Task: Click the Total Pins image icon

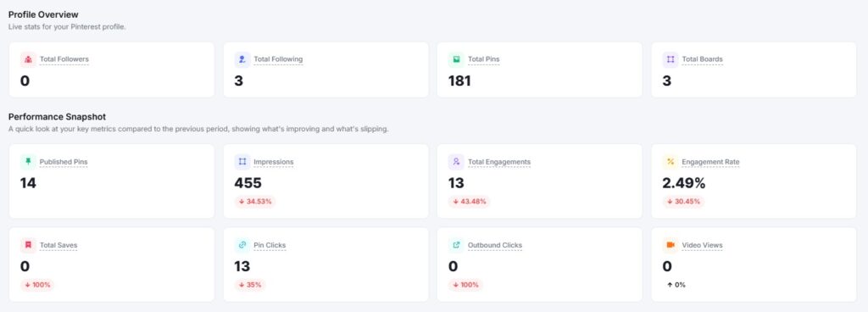Action: [x=456, y=59]
